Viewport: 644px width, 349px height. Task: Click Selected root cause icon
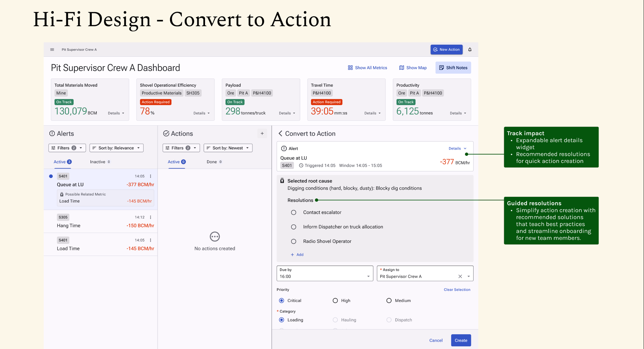click(282, 181)
